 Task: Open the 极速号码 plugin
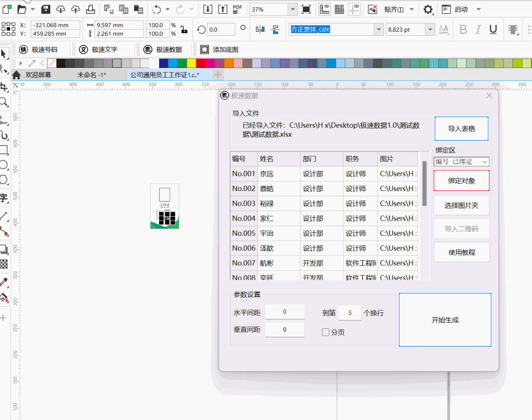coord(39,50)
